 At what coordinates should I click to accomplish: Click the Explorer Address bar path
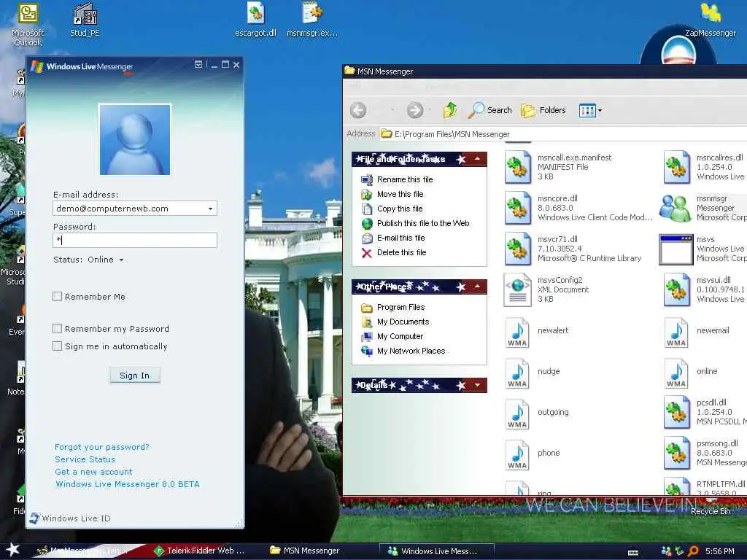coord(452,134)
